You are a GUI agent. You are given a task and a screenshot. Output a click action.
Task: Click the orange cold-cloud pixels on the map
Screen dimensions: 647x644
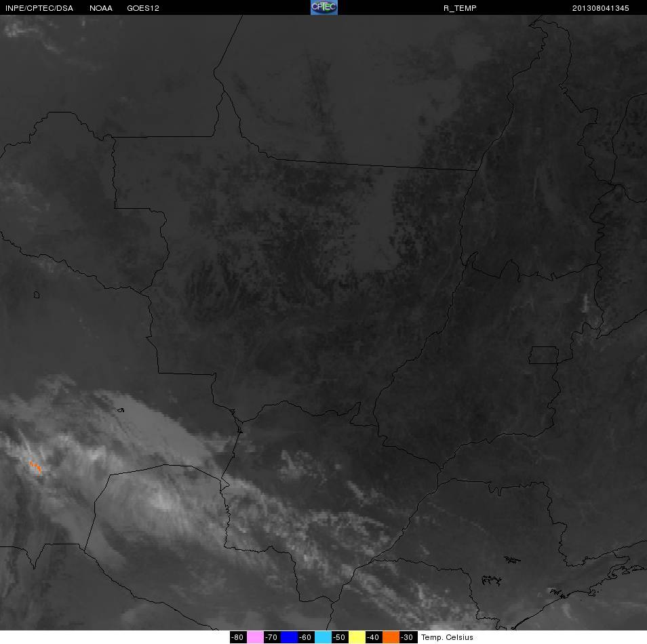pyautogui.click(x=36, y=467)
